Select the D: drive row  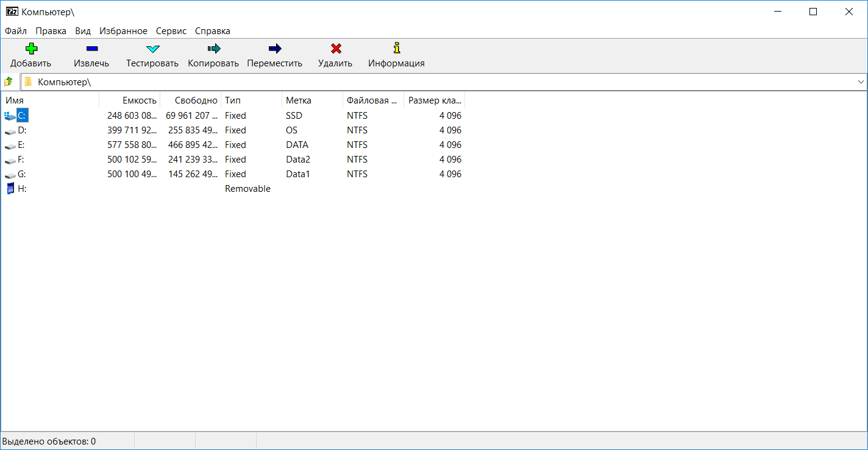(22, 130)
